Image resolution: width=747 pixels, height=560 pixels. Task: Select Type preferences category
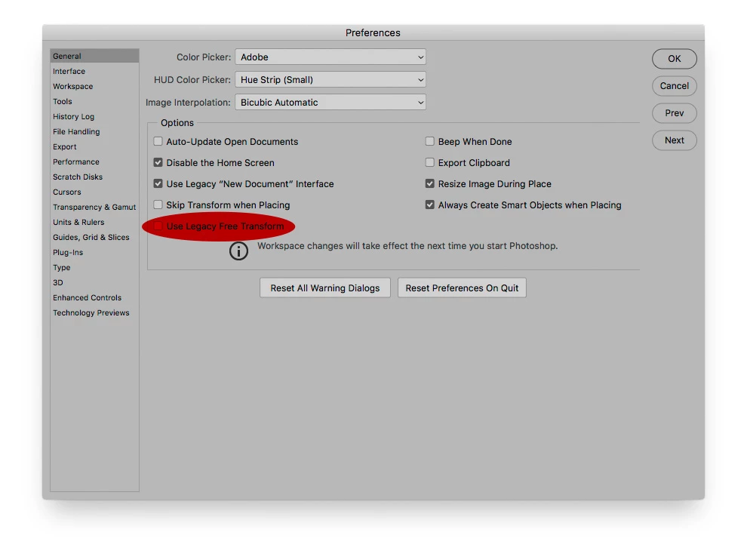coord(94,267)
